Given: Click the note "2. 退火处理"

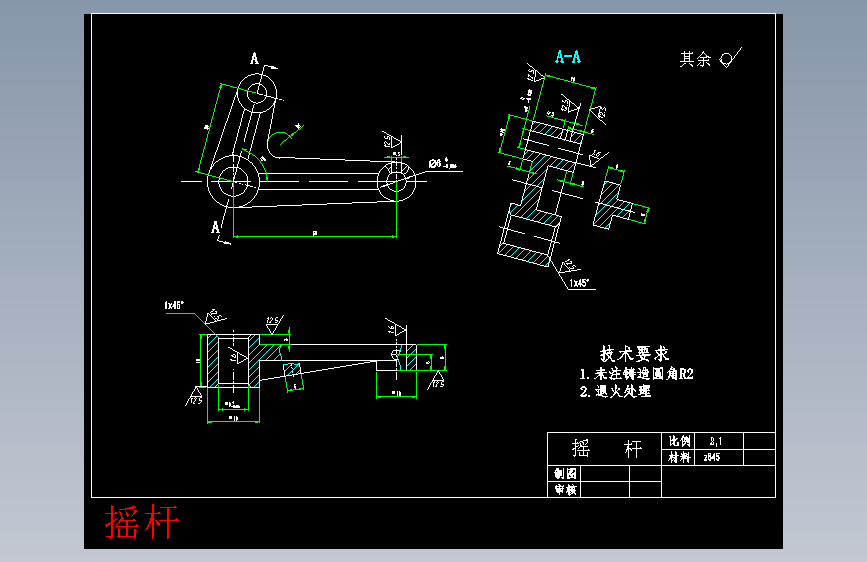Looking at the screenshot, I should pos(615,392).
